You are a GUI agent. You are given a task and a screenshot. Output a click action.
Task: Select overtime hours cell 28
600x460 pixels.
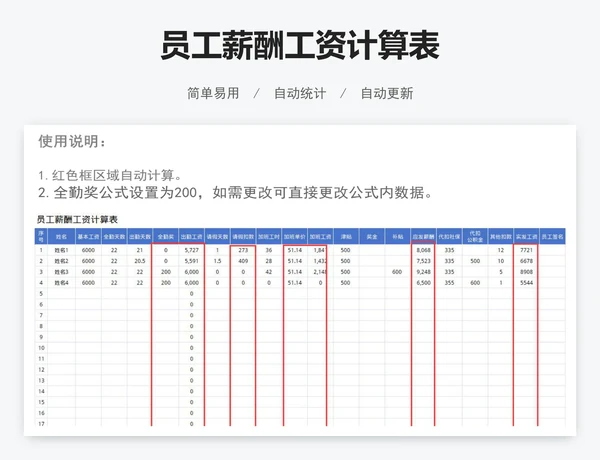[x=269, y=261]
